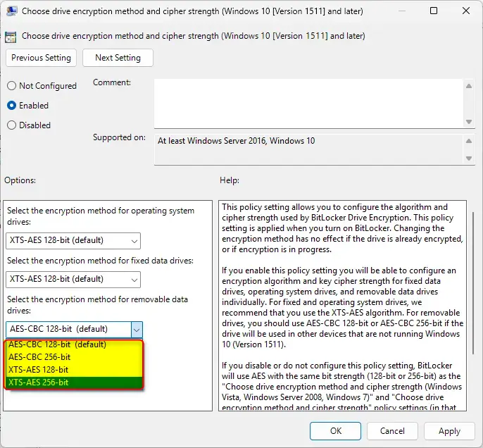Click the Supported on: label
483x448 pixels.
point(119,137)
